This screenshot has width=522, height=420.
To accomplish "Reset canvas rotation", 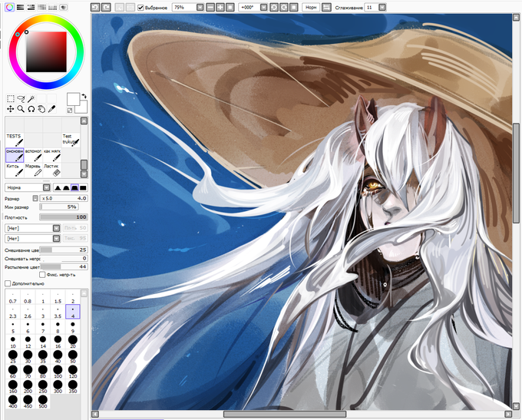I will (x=293, y=7).
